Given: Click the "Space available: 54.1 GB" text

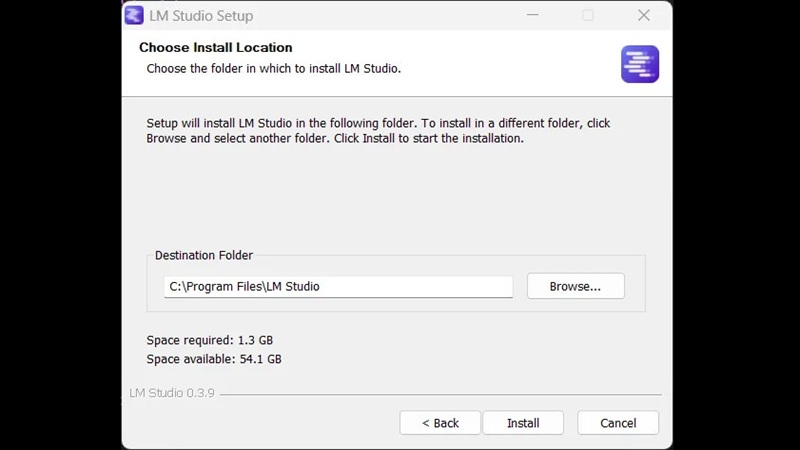Looking at the screenshot, I should (214, 359).
